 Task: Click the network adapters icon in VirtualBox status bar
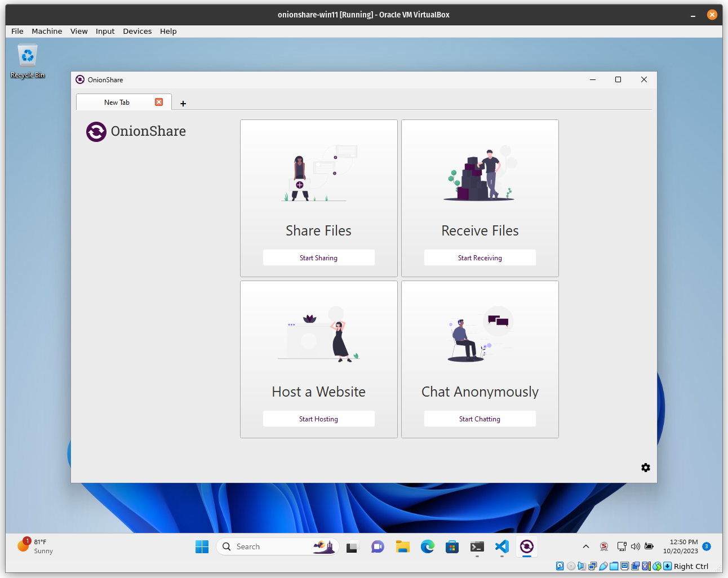click(593, 566)
